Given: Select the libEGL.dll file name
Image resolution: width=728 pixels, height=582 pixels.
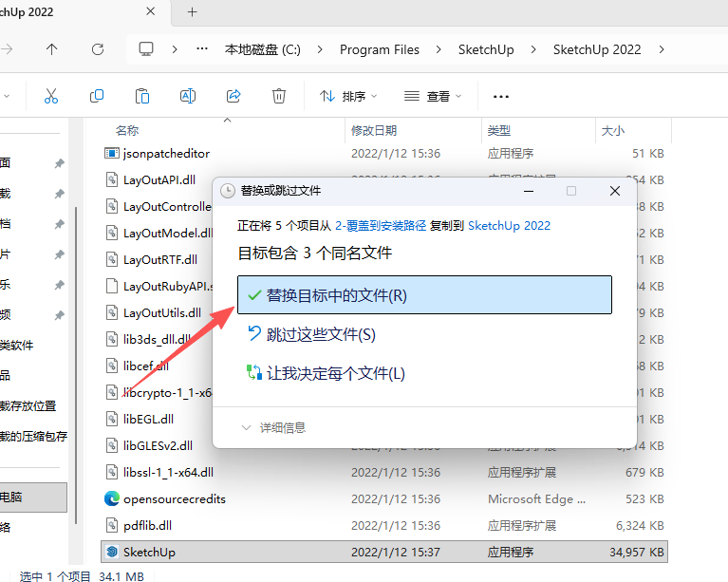Looking at the screenshot, I should click(x=149, y=419).
